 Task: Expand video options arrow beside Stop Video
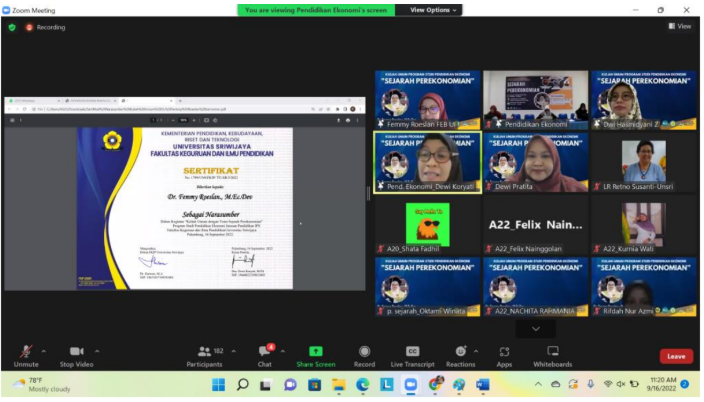click(x=97, y=350)
